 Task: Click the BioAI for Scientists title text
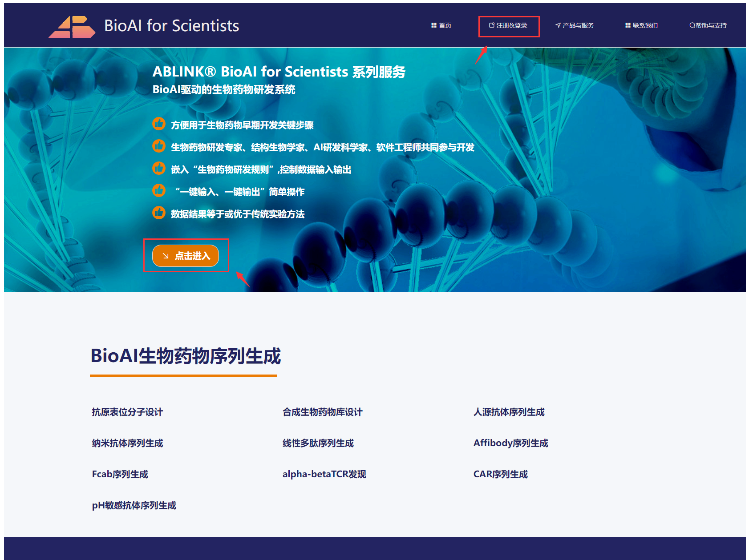pyautogui.click(x=172, y=26)
